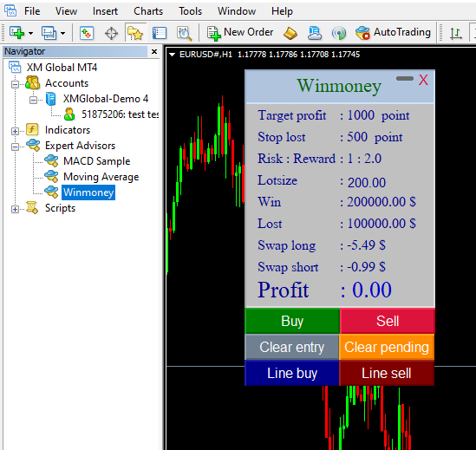The height and width of the screenshot is (450, 476).
Task: Click the Indicators function icon
Action: [32, 129]
